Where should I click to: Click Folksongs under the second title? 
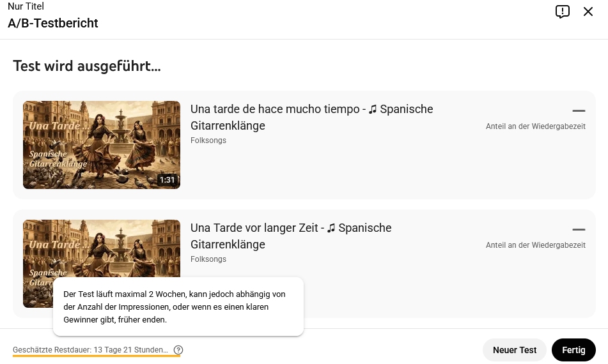pyautogui.click(x=208, y=259)
